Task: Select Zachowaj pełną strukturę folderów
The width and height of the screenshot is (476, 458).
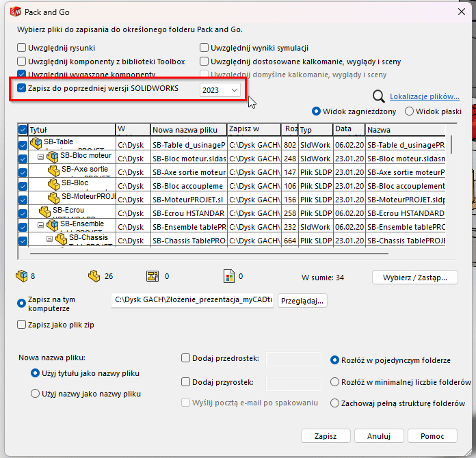Action: 334,403
